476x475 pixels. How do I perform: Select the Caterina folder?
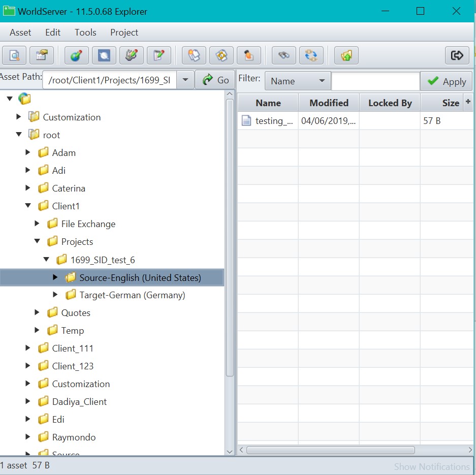click(x=69, y=188)
